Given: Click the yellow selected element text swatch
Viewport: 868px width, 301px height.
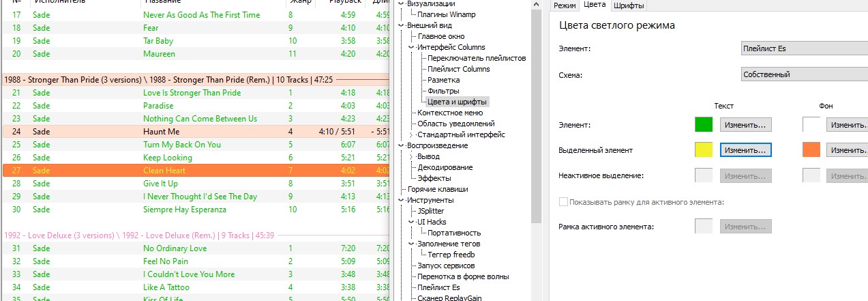Looking at the screenshot, I should 703,150.
